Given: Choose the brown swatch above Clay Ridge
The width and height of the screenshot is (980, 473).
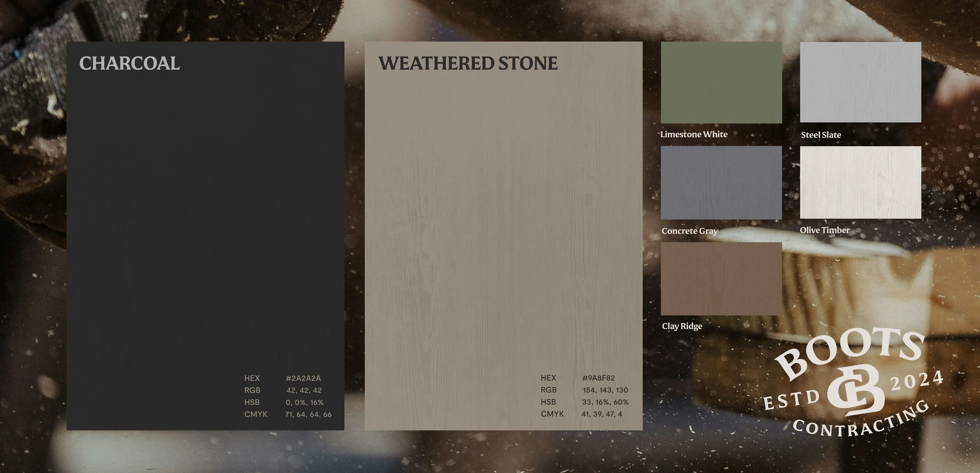Looking at the screenshot, I should [x=721, y=278].
